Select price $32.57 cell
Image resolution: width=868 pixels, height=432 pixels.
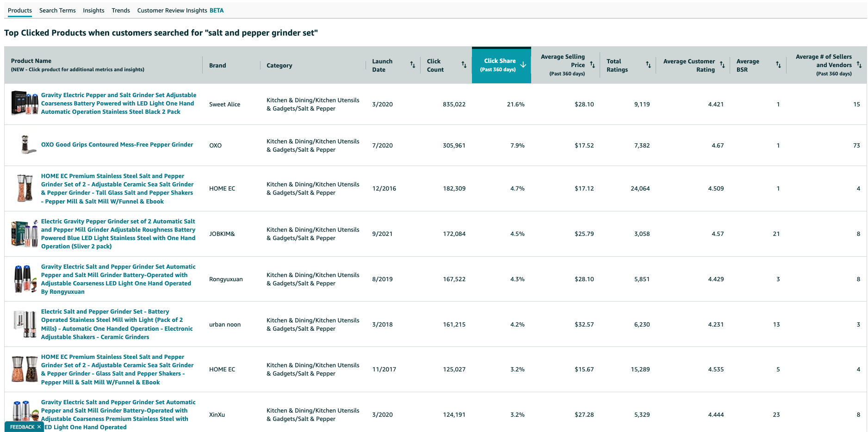click(584, 324)
